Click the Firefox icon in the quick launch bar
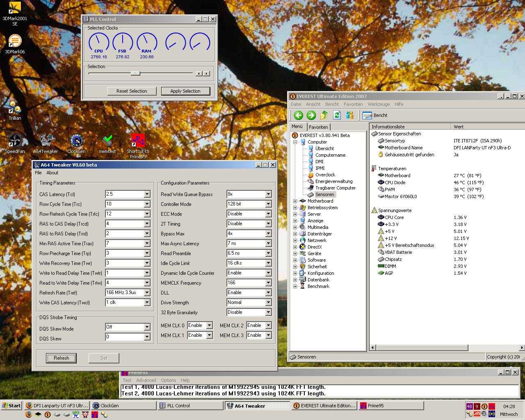The image size is (525, 420). pos(28,415)
